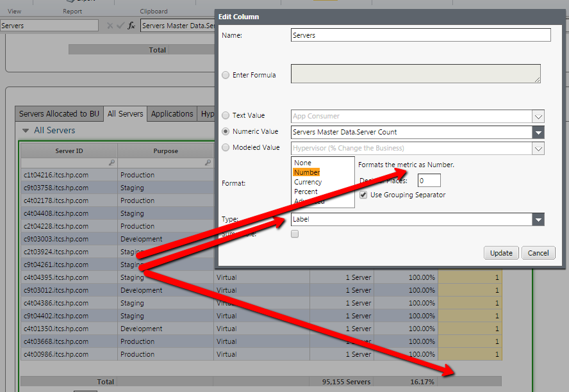
Task: Select the Text Value radio button
Action: click(x=226, y=115)
